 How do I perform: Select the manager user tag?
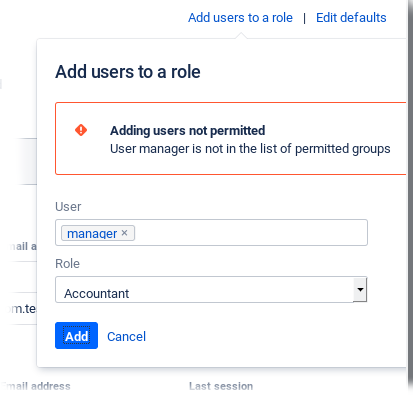pyautogui.click(x=92, y=233)
